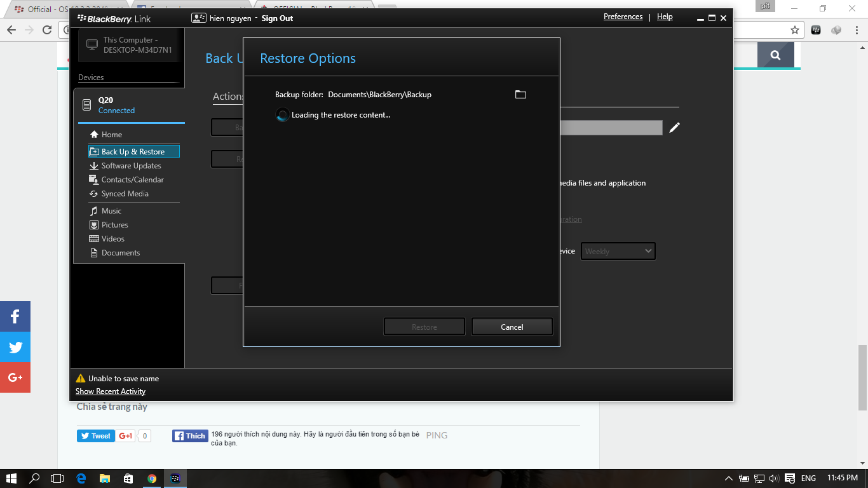Click the disabled Restore button
Viewport: 868px width, 488px height.
[424, 327]
